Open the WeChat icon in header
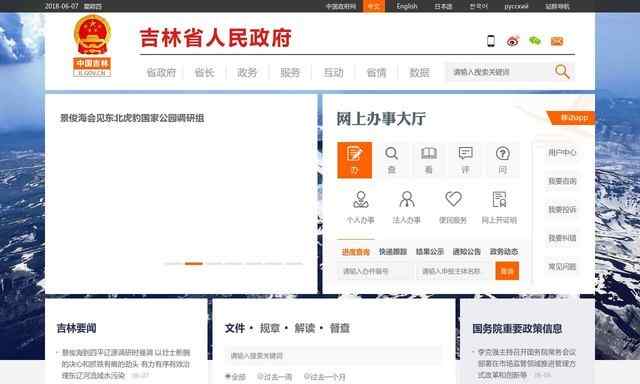Image resolution: width=640 pixels, height=384 pixels. click(535, 41)
